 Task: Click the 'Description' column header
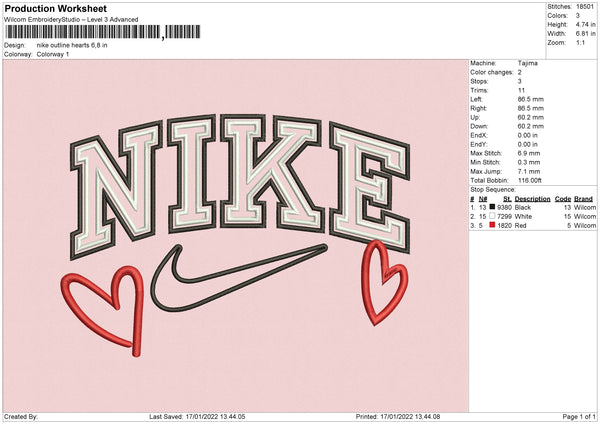click(532, 199)
